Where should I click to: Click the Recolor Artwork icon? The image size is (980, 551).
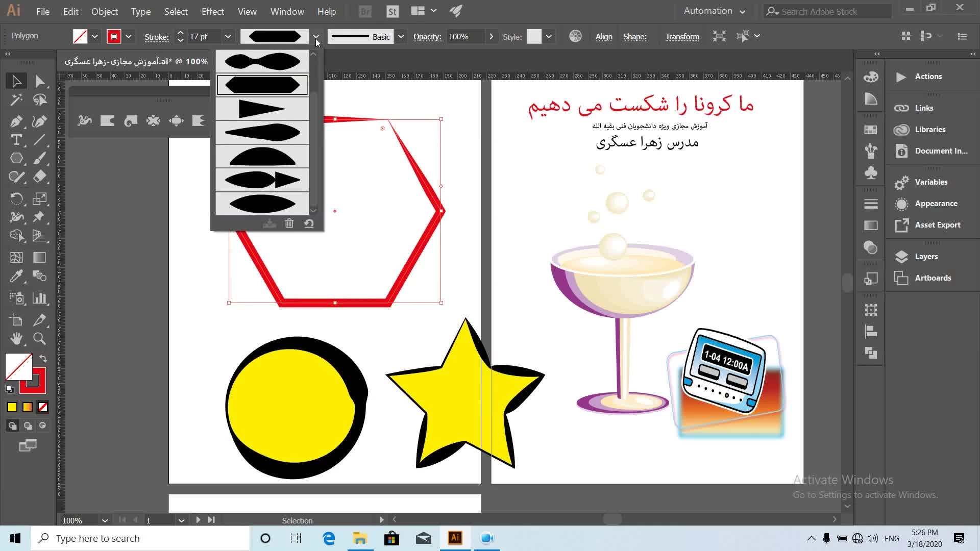pos(575,36)
